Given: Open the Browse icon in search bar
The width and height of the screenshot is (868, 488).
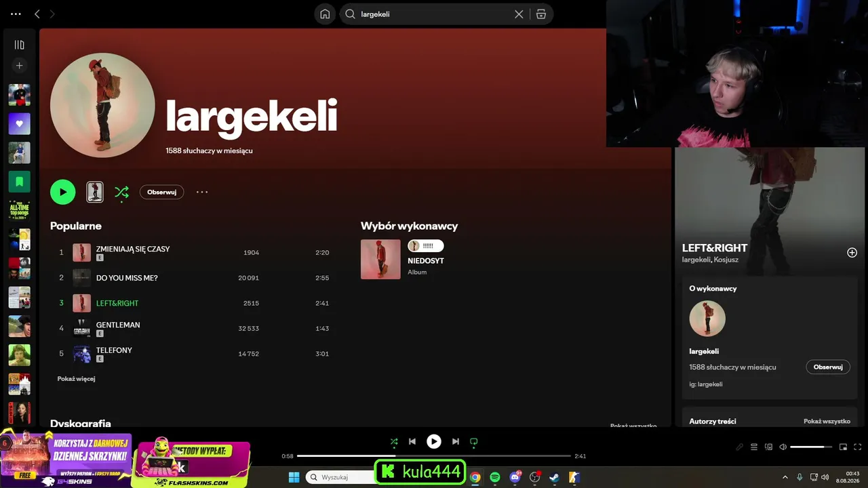Looking at the screenshot, I should pos(540,14).
